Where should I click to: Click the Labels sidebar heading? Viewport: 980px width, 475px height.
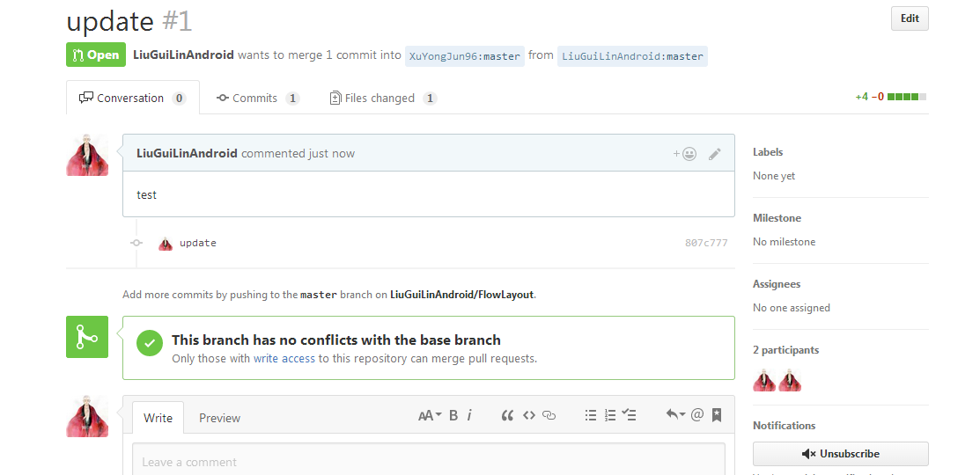[768, 151]
